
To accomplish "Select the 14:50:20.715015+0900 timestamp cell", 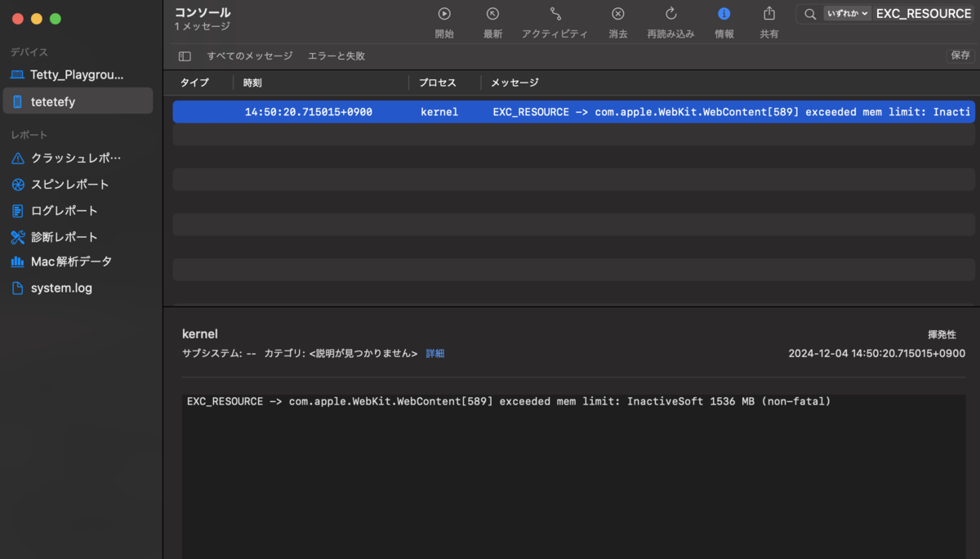I will 309,112.
